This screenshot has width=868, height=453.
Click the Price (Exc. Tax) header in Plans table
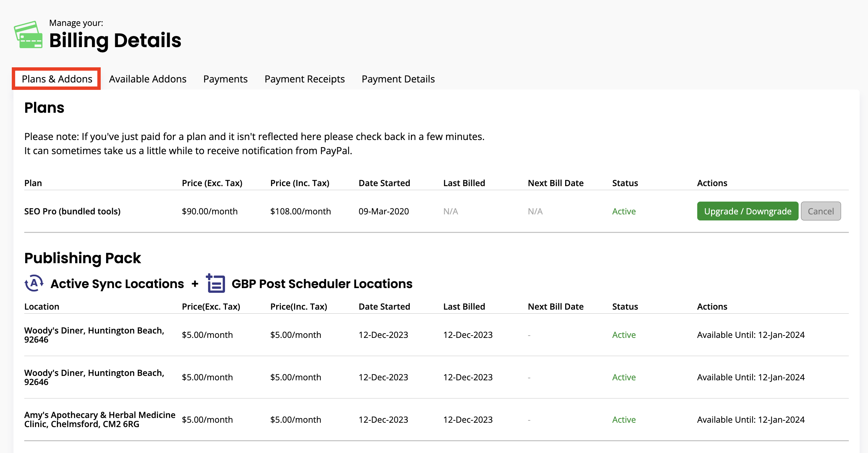pos(212,183)
